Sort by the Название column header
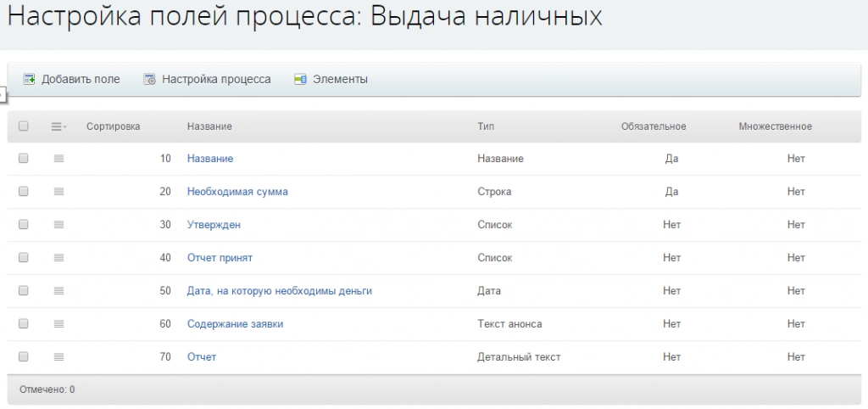Image resolution: width=868 pixels, height=409 pixels. 209,126
